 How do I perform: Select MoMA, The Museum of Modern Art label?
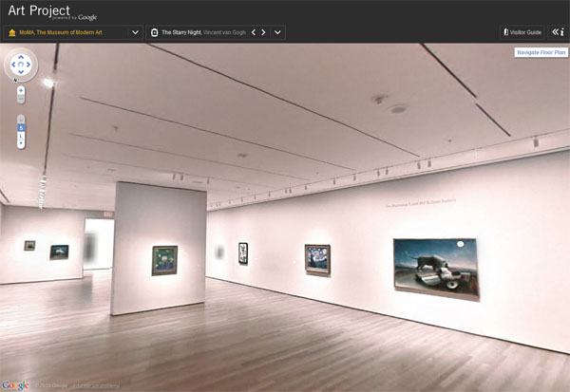(61, 32)
